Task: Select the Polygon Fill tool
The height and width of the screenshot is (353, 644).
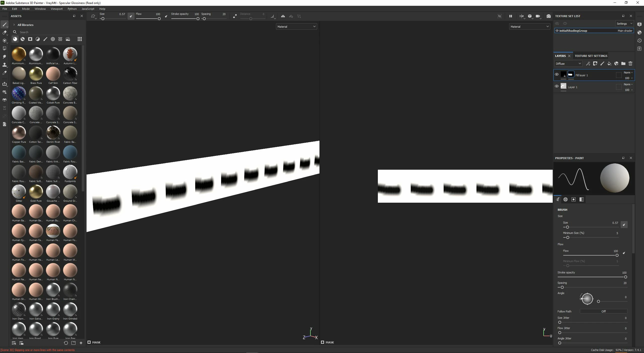Action: [4, 49]
